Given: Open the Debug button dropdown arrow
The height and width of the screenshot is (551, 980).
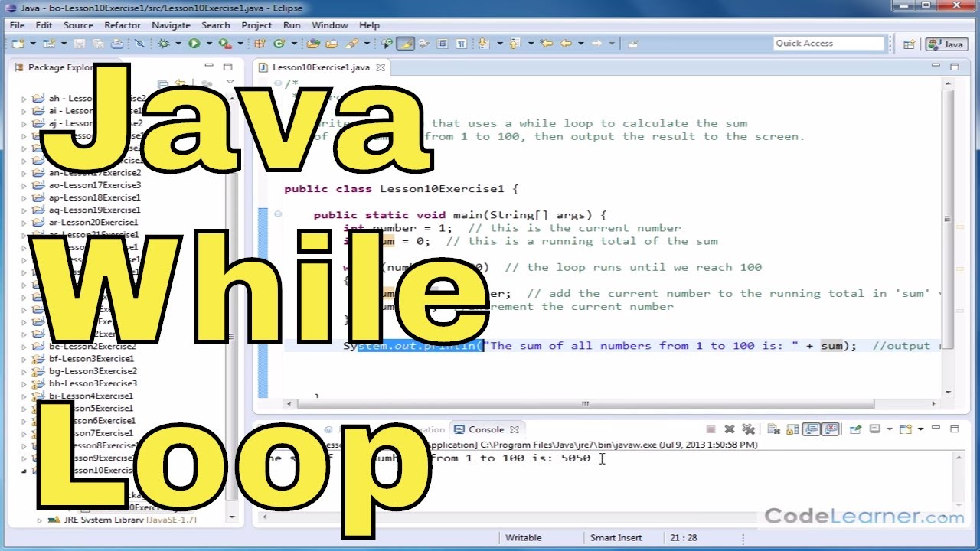Looking at the screenshot, I should pyautogui.click(x=178, y=44).
